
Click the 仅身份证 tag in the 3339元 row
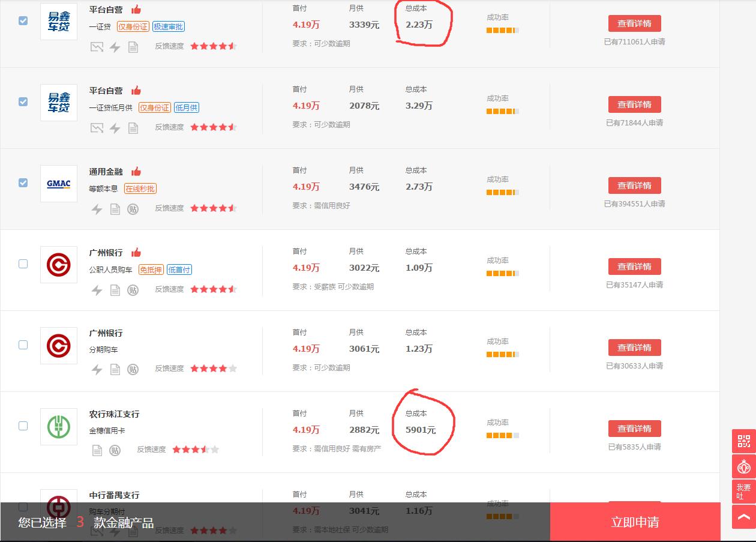[133, 26]
